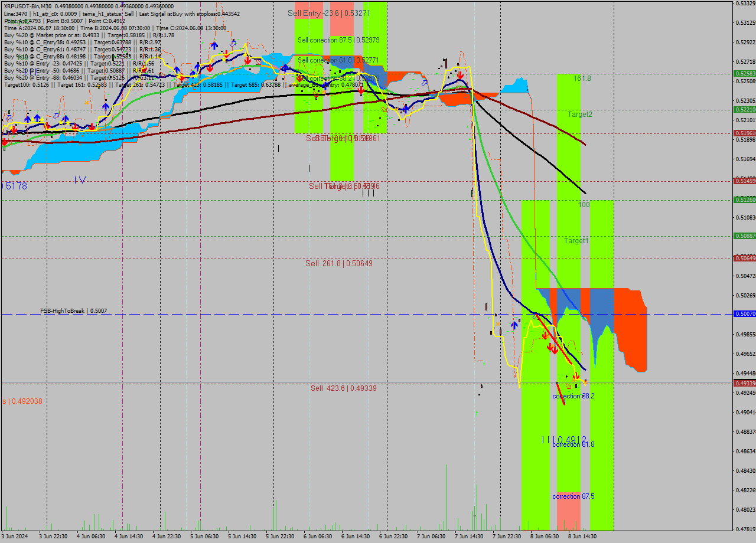The image size is (756, 543).
Task: Click the 'Point B:0.5007' info text
Action: [x=64, y=21]
